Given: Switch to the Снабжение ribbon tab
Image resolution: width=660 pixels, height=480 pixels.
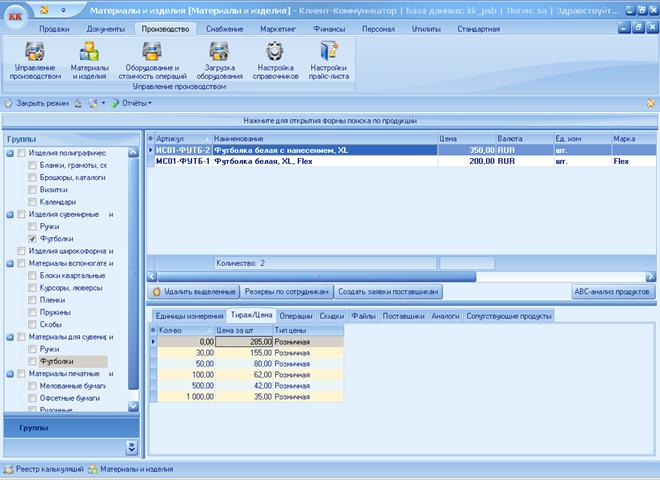Looking at the screenshot, I should (225, 29).
